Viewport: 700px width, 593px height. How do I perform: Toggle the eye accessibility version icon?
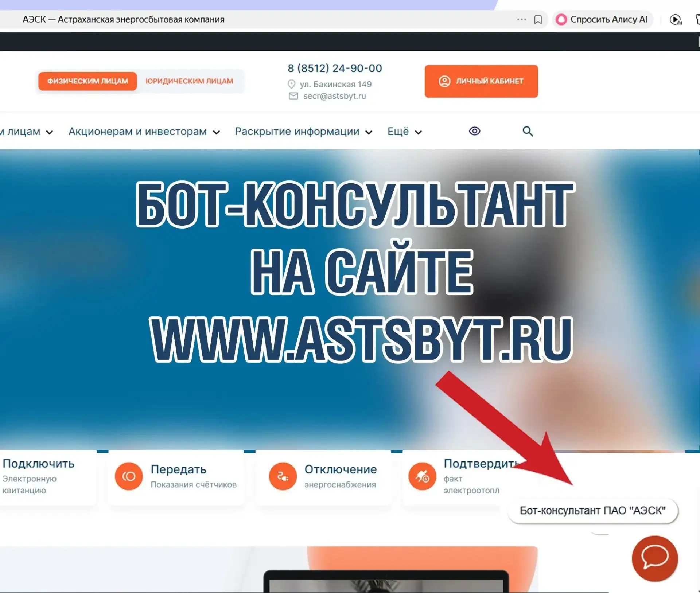click(474, 131)
